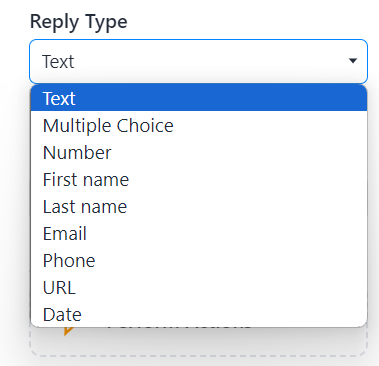Select Last name as reply type
Screen dimensions: 379x366
click(199, 207)
